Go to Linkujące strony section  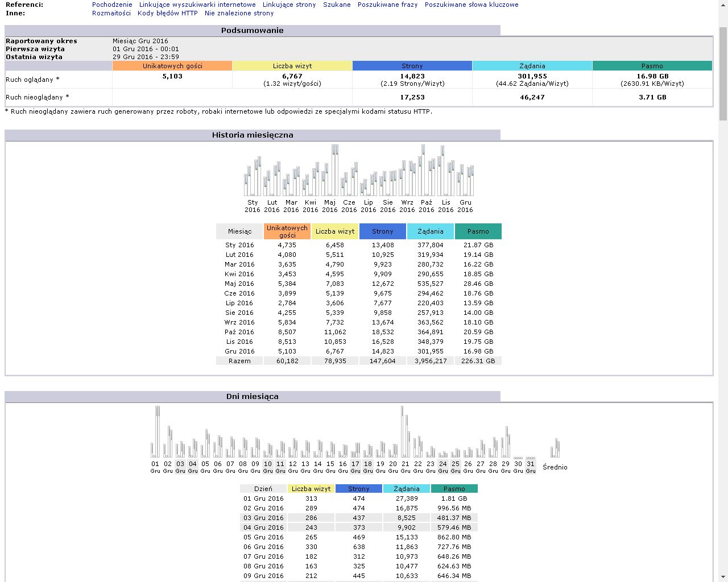click(289, 5)
